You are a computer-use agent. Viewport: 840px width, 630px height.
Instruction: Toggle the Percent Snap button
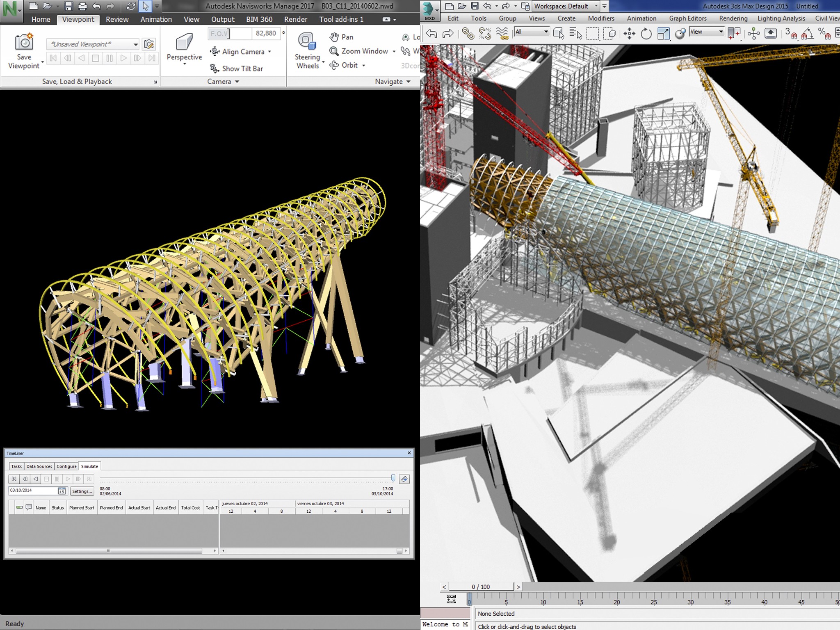tap(824, 33)
